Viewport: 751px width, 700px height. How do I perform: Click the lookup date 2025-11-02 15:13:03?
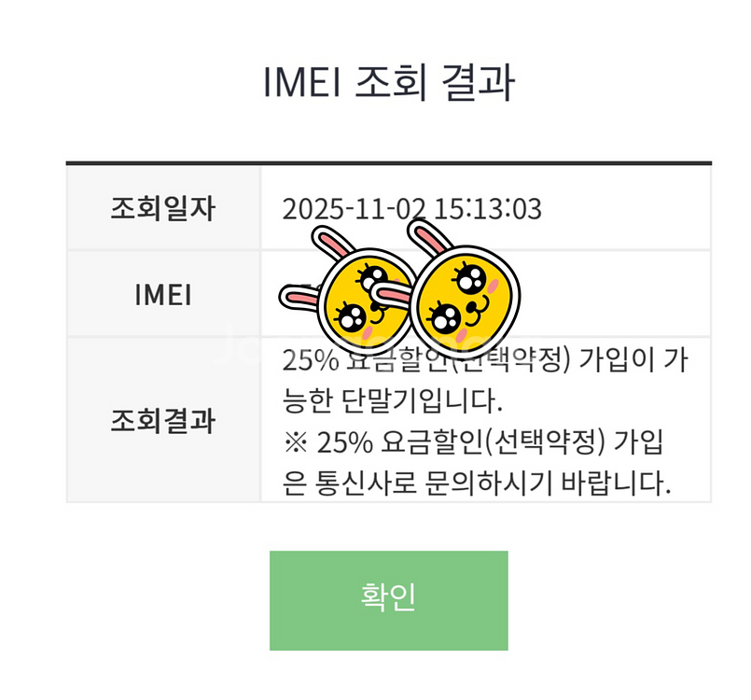coord(403,207)
